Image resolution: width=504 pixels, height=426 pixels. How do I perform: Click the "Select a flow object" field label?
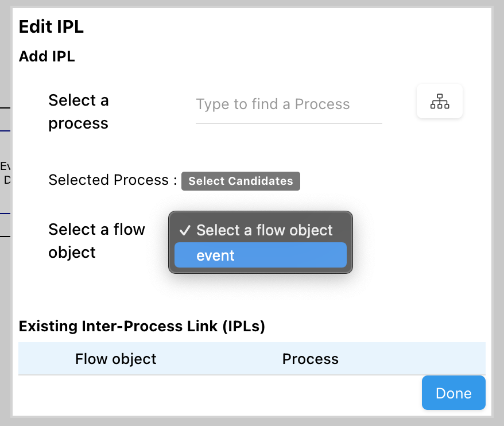click(96, 241)
